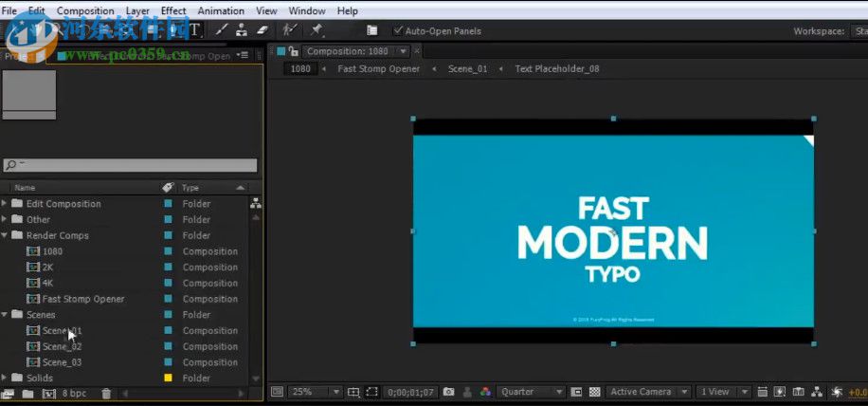
Task: Toggle the transparency grid in viewer
Action: coord(594,392)
